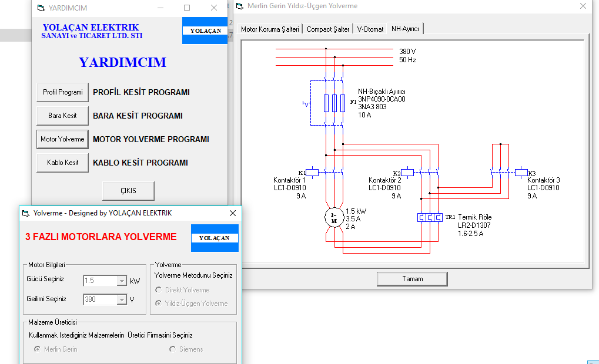
Task: Switch to Compact Şalter tab
Action: (x=328, y=29)
